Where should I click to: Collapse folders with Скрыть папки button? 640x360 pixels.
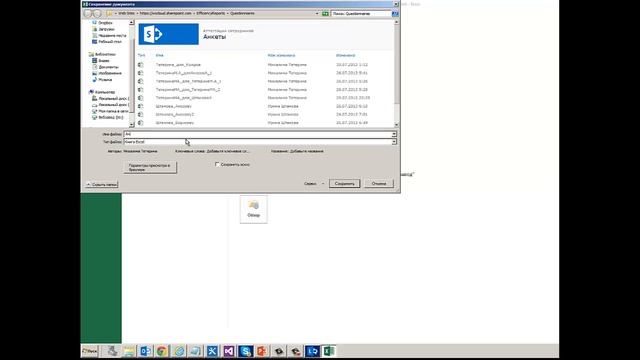pos(102,184)
